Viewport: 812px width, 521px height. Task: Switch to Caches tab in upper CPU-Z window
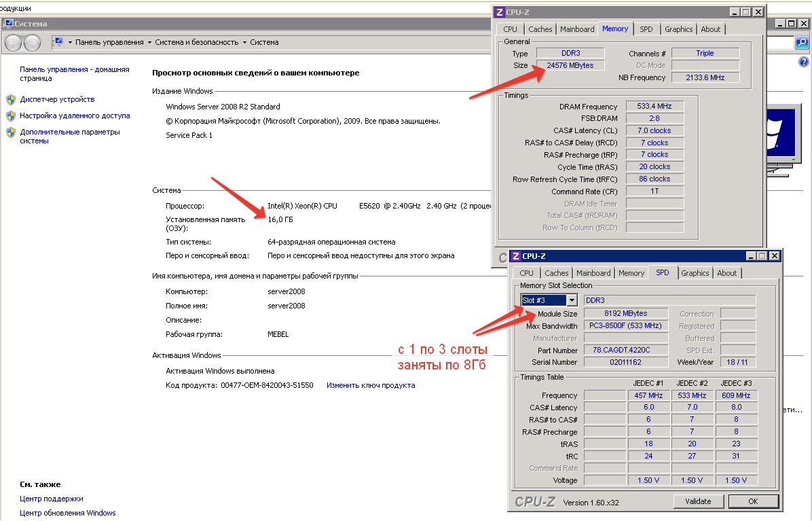[540, 29]
